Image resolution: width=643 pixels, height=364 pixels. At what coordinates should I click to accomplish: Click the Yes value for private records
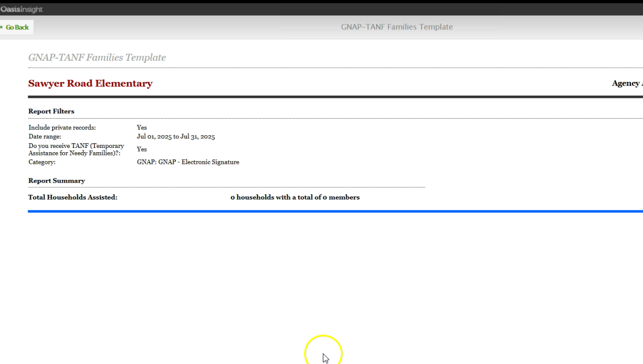[142, 128]
